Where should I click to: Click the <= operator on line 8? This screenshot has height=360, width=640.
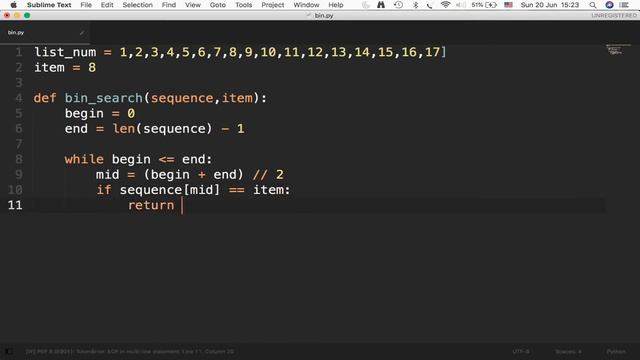pyautogui.click(x=167, y=159)
